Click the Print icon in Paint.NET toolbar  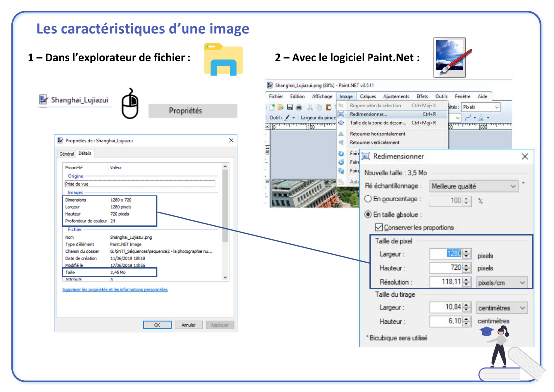299,107
